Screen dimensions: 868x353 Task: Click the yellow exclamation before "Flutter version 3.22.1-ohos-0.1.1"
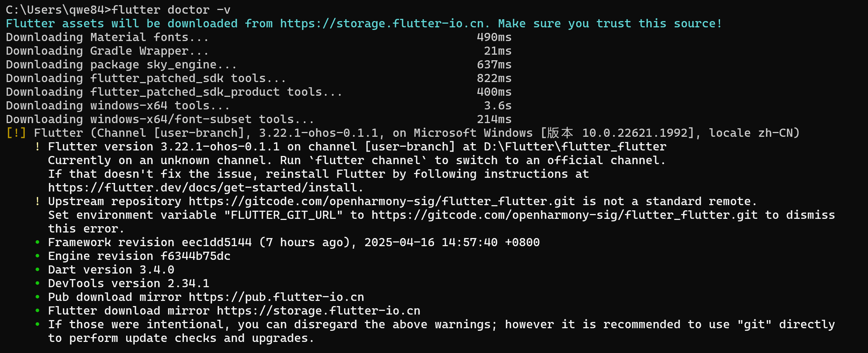coord(37,147)
